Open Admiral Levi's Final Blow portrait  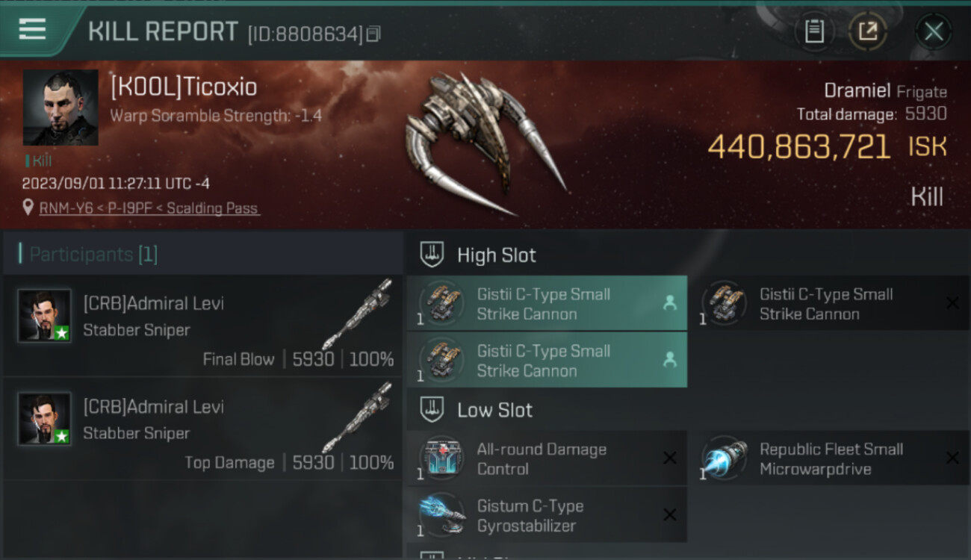[x=45, y=315]
